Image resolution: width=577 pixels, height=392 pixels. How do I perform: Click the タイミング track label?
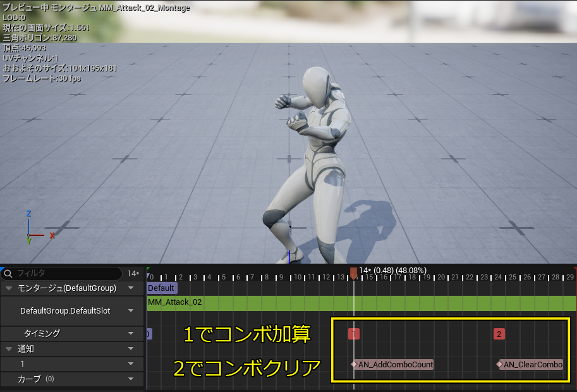point(42,333)
